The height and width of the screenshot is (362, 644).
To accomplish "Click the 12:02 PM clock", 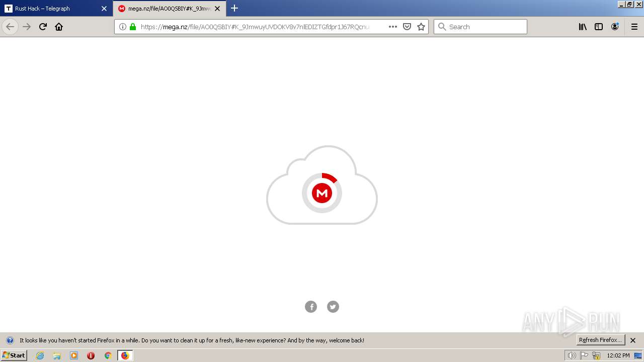I will (x=618, y=355).
